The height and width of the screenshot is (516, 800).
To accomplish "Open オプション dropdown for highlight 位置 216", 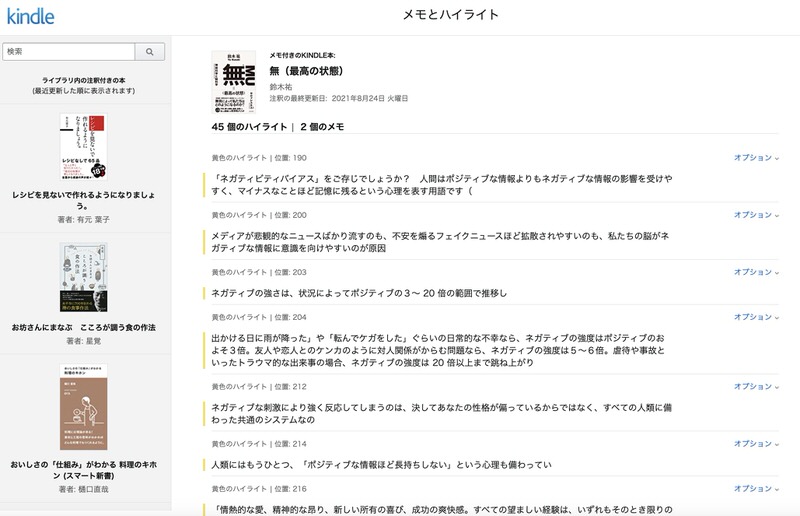I will [756, 488].
